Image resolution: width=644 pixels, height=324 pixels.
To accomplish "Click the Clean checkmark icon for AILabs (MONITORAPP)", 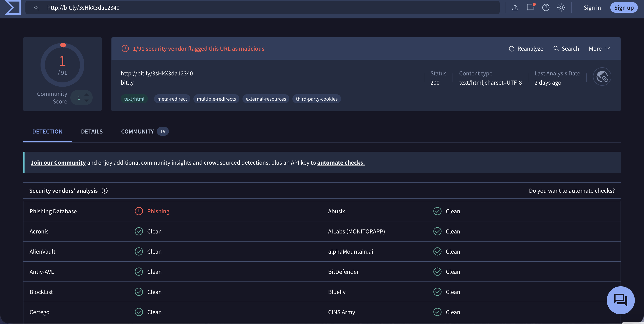I will point(437,231).
